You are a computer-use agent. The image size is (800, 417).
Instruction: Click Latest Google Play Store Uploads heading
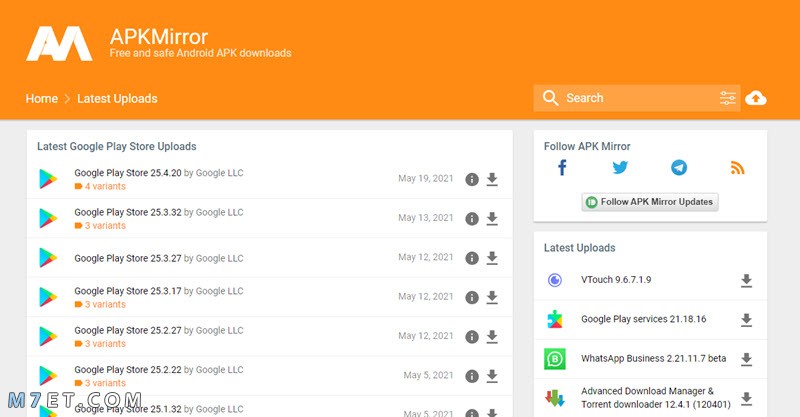(x=117, y=146)
